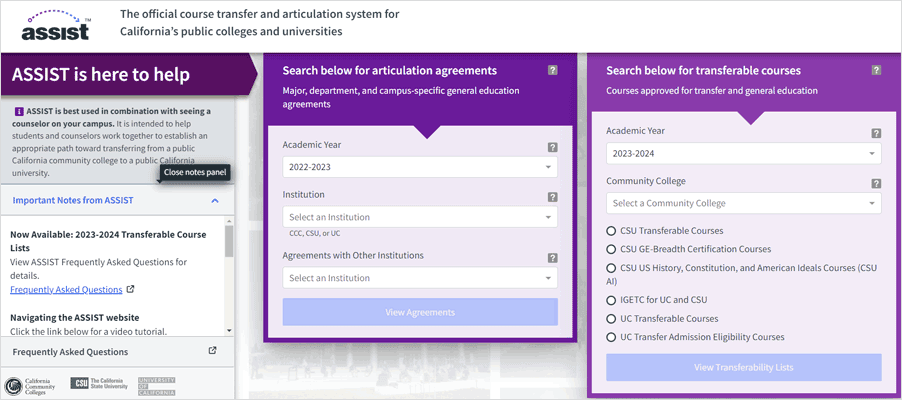The image size is (902, 400).
Task: Click help icon for articulation Academic Year
Action: click(x=552, y=147)
